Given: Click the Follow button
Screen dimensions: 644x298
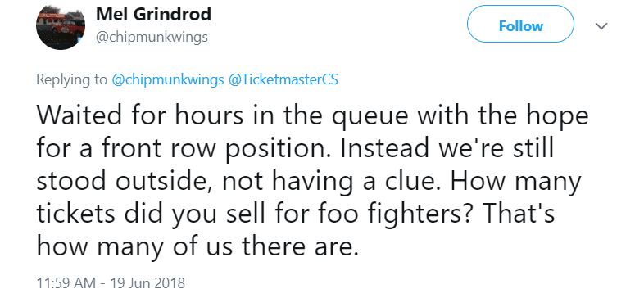Looking at the screenshot, I should click(x=520, y=26).
